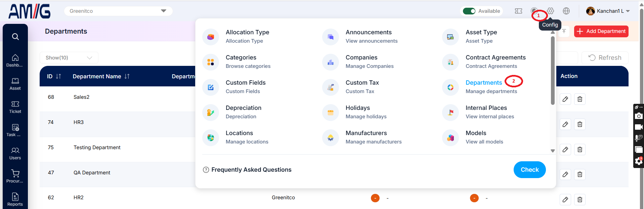The image size is (644, 209).
Task: Click the globe language icon
Action: [x=566, y=11]
